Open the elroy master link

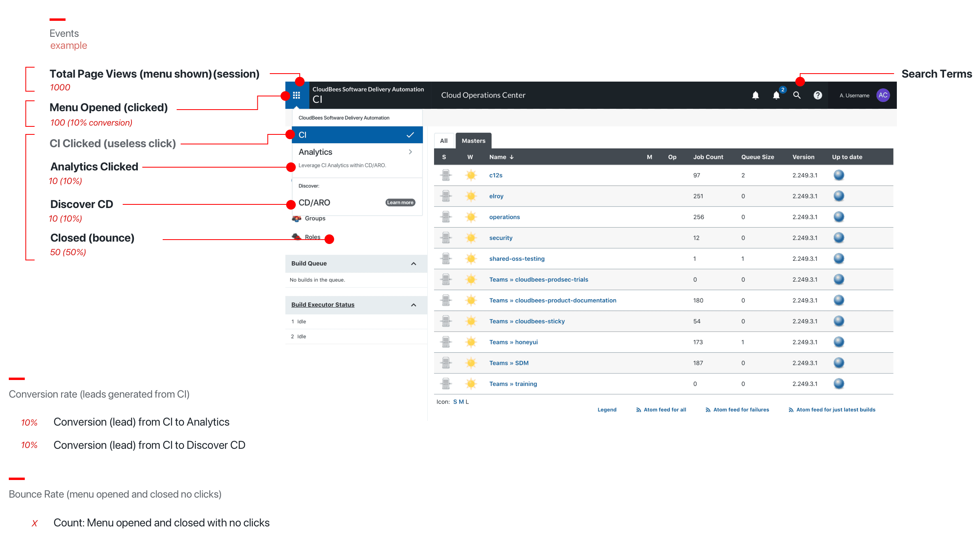pyautogui.click(x=496, y=196)
